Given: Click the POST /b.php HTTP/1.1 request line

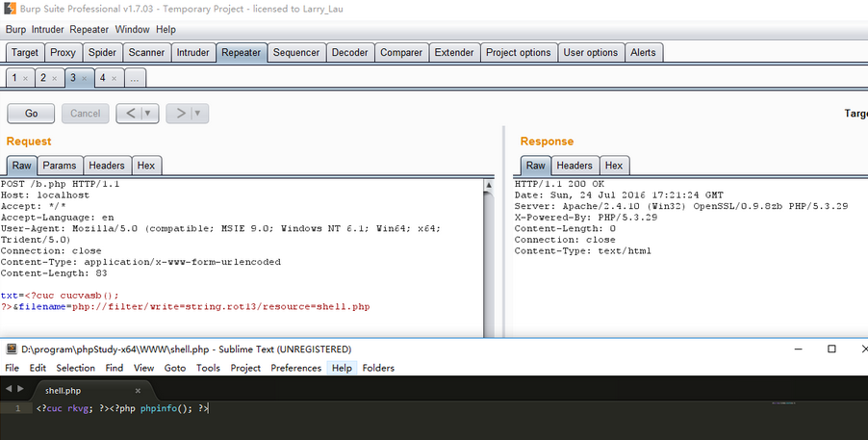Looking at the screenshot, I should click(60, 184).
